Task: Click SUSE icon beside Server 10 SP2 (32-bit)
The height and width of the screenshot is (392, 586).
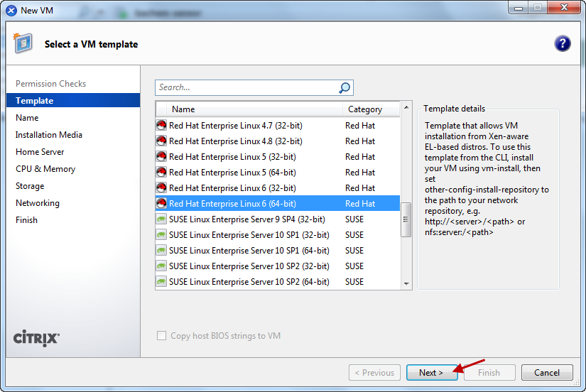Action: coord(161,266)
